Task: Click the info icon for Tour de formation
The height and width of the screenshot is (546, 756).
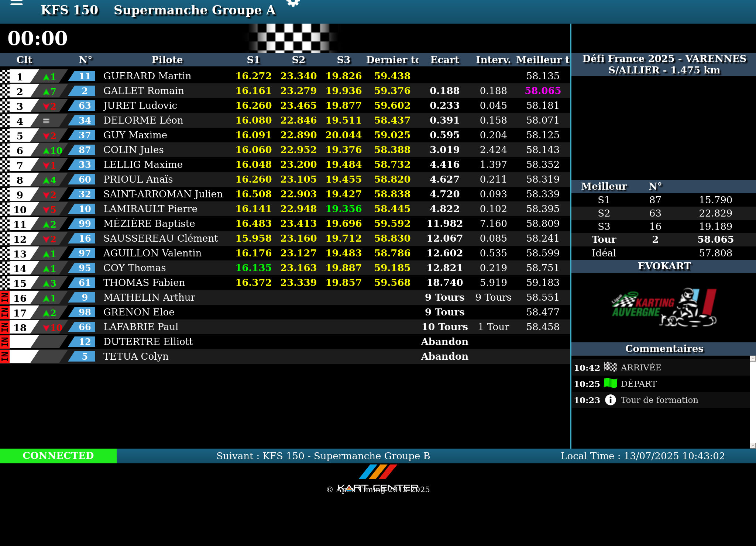Action: point(610,400)
